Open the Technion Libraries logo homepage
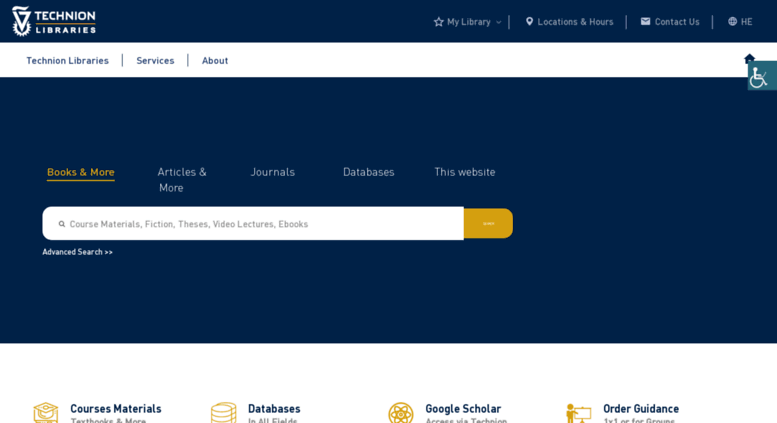The width and height of the screenshot is (777, 423). (54, 21)
